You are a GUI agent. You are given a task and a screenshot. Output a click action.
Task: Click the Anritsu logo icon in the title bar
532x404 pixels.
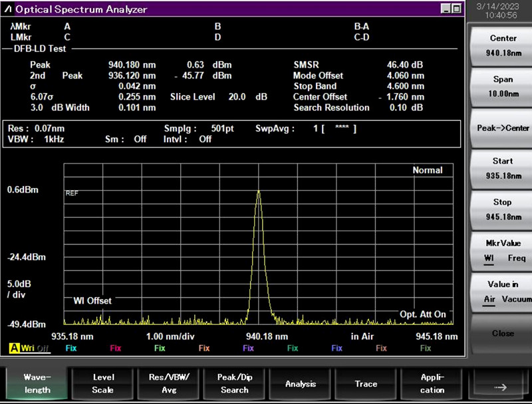click(8, 9)
